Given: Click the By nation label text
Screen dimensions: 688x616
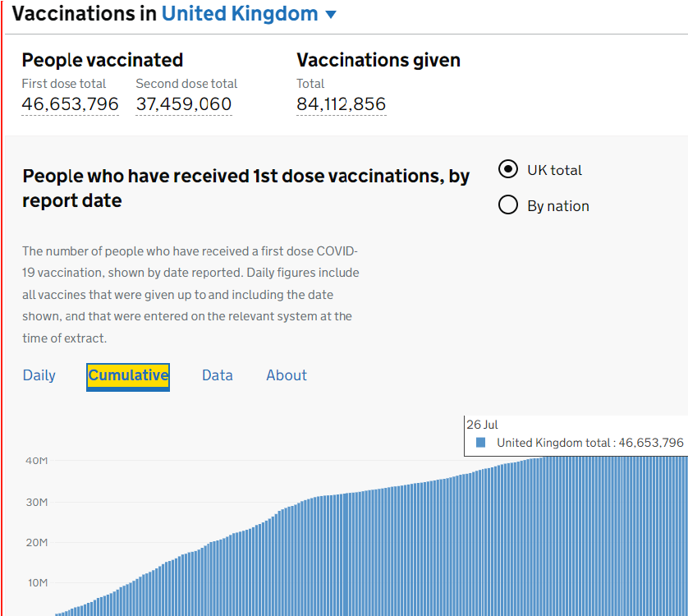Looking at the screenshot, I should [558, 206].
